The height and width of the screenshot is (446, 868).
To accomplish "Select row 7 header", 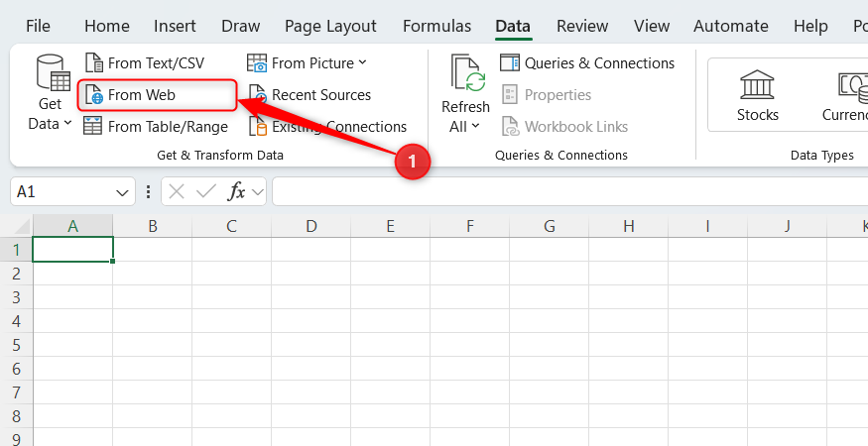I will click(x=17, y=392).
